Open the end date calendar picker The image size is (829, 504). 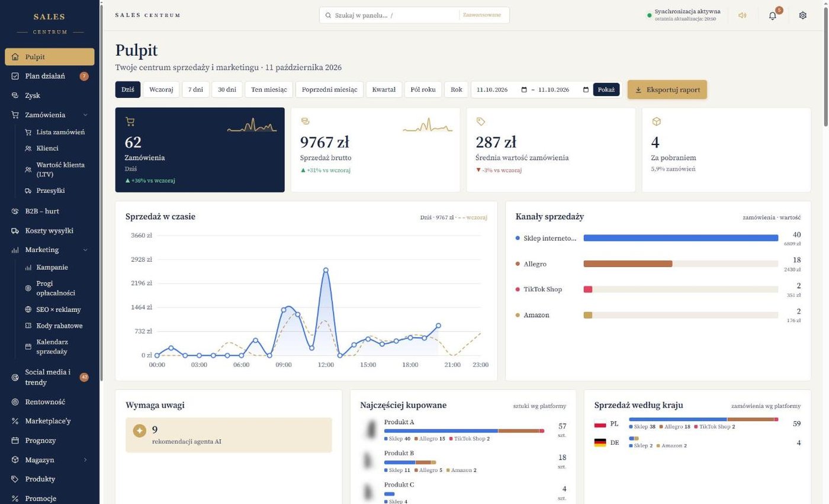(586, 90)
